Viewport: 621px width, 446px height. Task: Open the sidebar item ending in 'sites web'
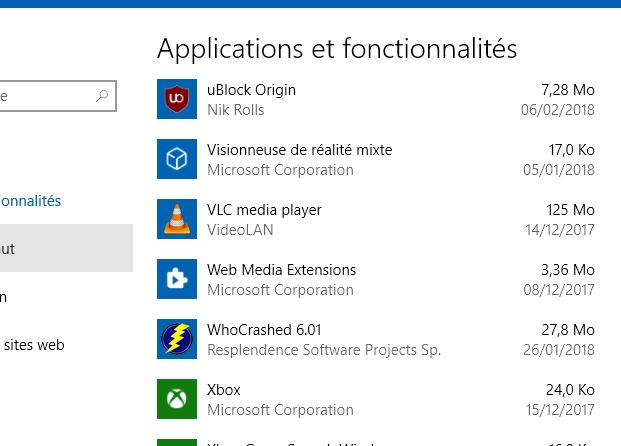[34, 345]
